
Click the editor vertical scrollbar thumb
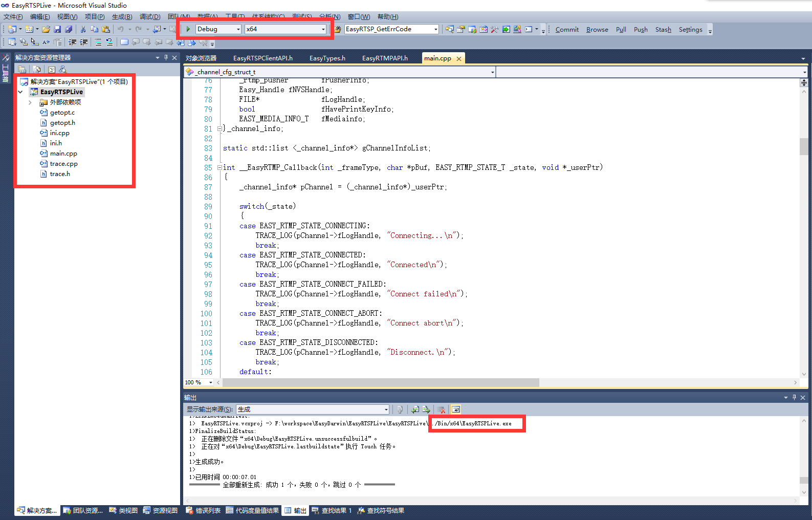click(x=804, y=146)
